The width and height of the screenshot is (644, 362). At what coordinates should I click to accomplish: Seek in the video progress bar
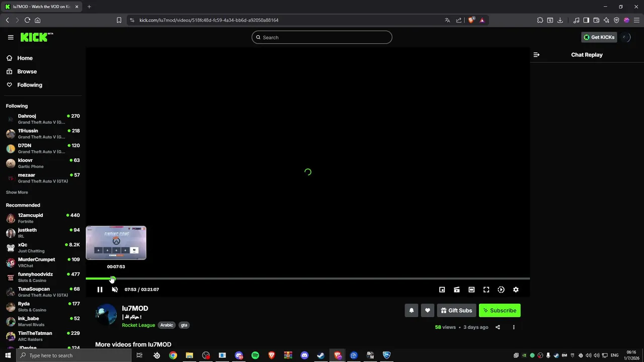(307, 279)
